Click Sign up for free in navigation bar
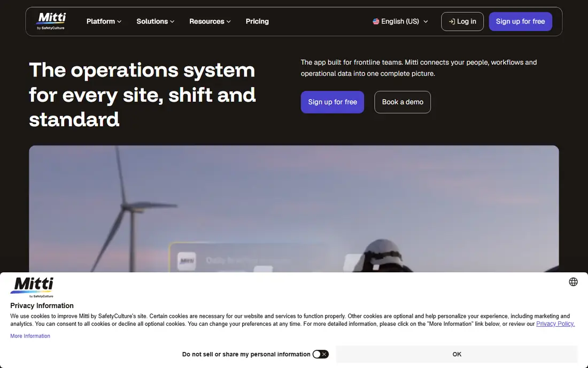Screen dimensions: 588x368 [x=520, y=21]
